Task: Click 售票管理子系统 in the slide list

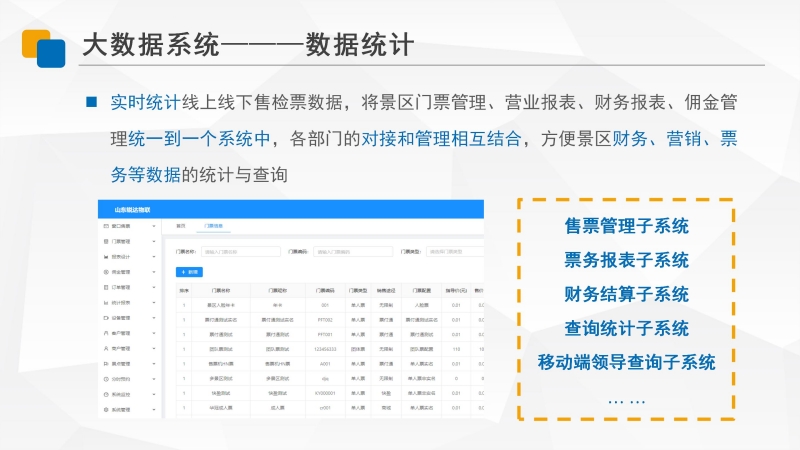Action: (x=627, y=226)
